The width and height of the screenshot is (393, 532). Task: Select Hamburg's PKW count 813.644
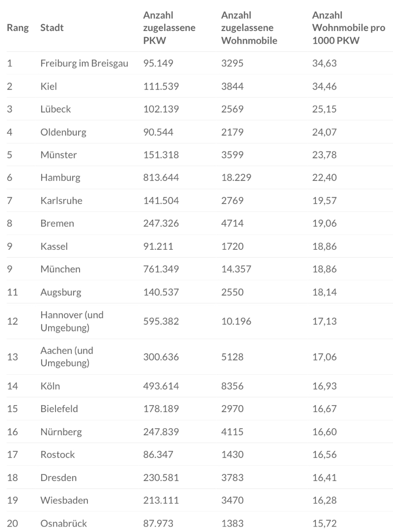click(x=161, y=177)
